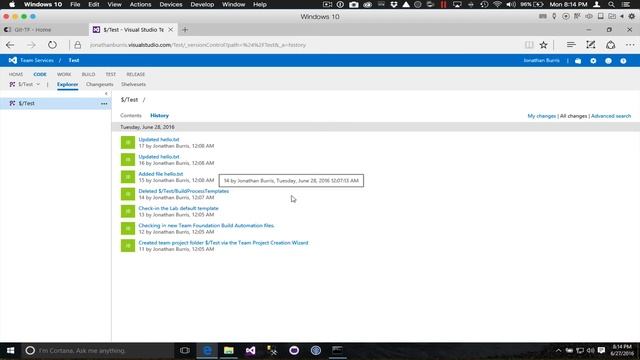This screenshot has height=360, width=640.
Task: Go to the WORK hub tab
Action: click(64, 74)
